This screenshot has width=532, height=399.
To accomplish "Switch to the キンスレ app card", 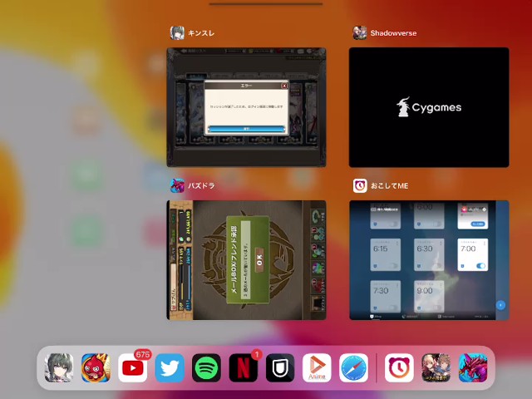I will [x=246, y=107].
